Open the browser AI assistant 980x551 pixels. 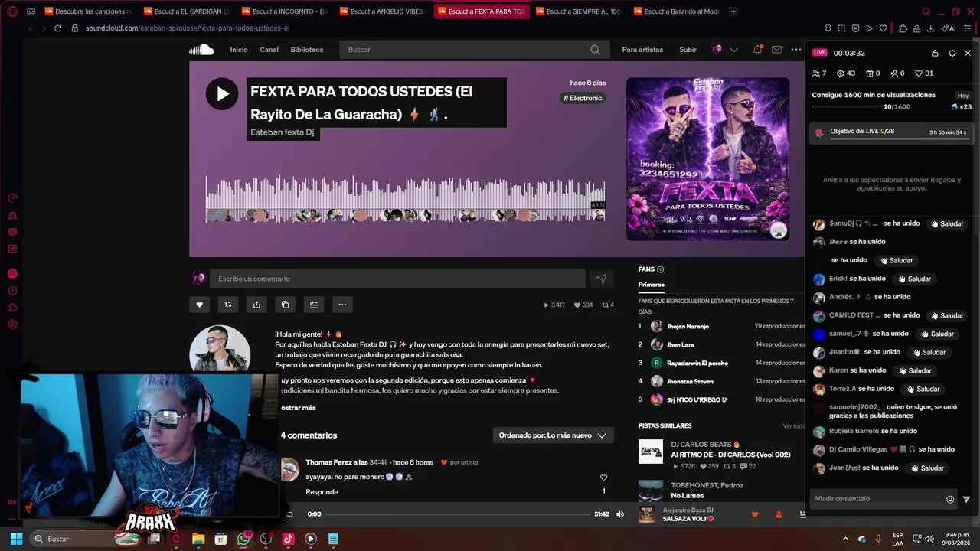pyautogui.click(x=950, y=28)
